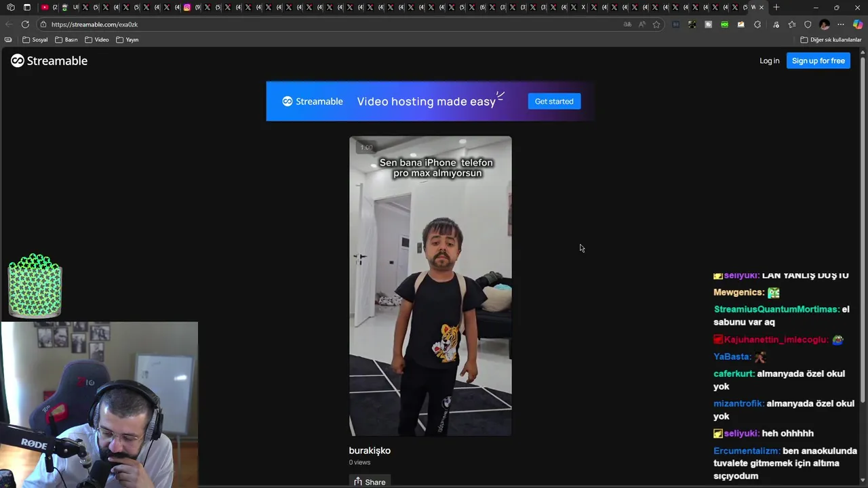Click the Log in link
Image resolution: width=868 pixels, height=488 pixels.
[769, 61]
